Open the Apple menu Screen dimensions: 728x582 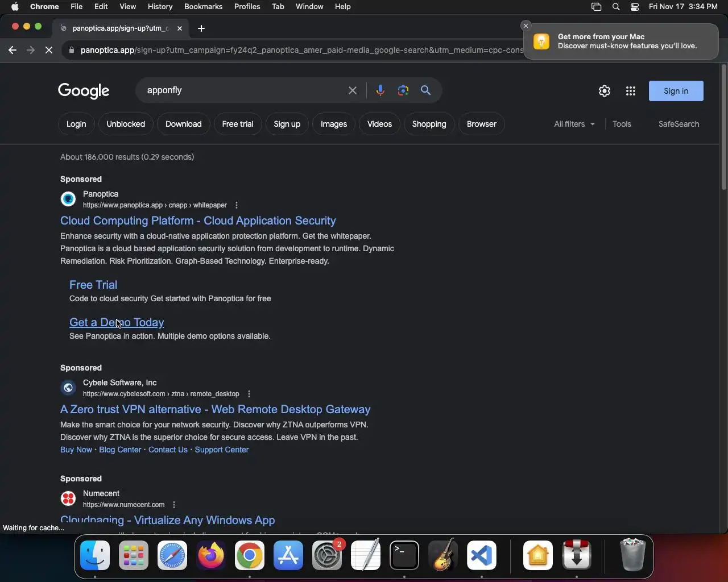[x=15, y=7]
